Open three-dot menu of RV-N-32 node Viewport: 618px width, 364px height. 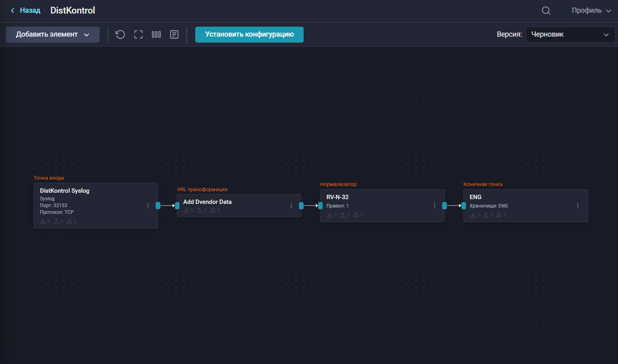coord(434,205)
